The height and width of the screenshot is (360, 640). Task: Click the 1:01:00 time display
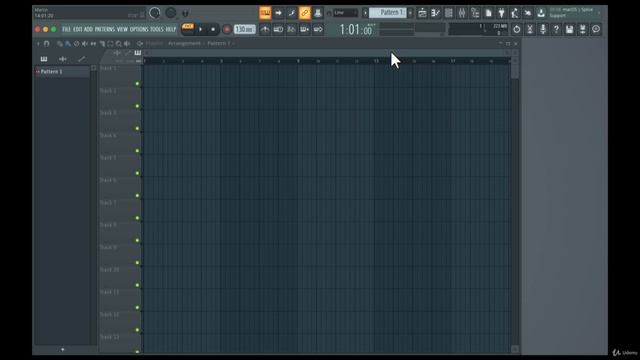356,29
